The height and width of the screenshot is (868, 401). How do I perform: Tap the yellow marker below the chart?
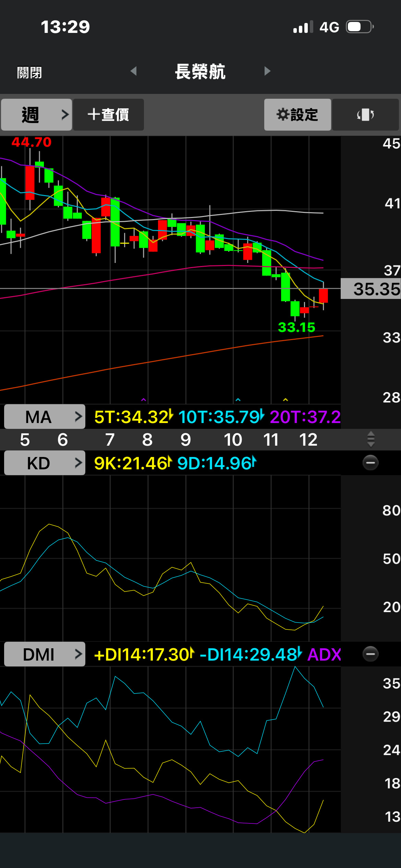[x=285, y=400]
